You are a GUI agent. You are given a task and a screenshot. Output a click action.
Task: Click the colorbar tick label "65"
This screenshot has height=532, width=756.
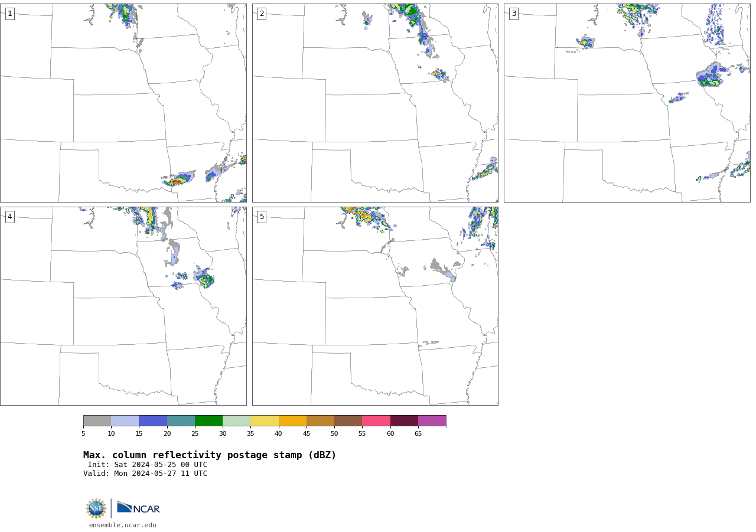[x=418, y=434]
